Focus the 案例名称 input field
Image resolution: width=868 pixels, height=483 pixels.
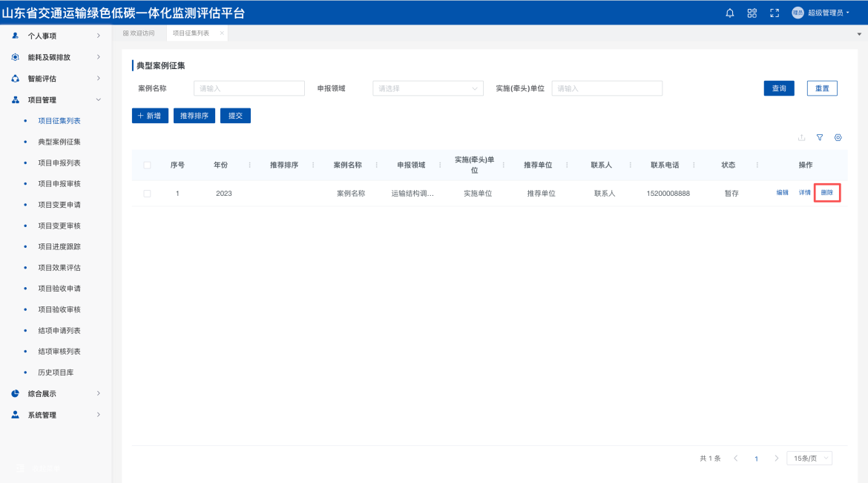coord(249,88)
